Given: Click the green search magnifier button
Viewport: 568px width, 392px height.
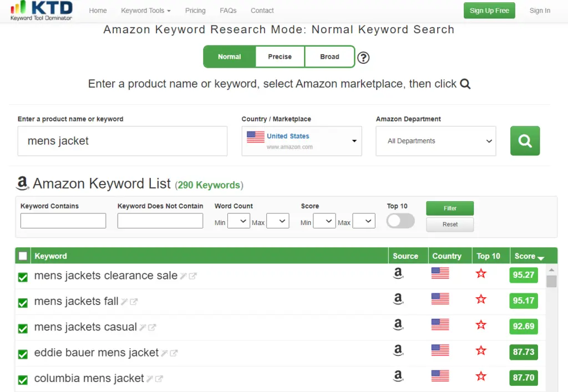Looking at the screenshot, I should 525,141.
